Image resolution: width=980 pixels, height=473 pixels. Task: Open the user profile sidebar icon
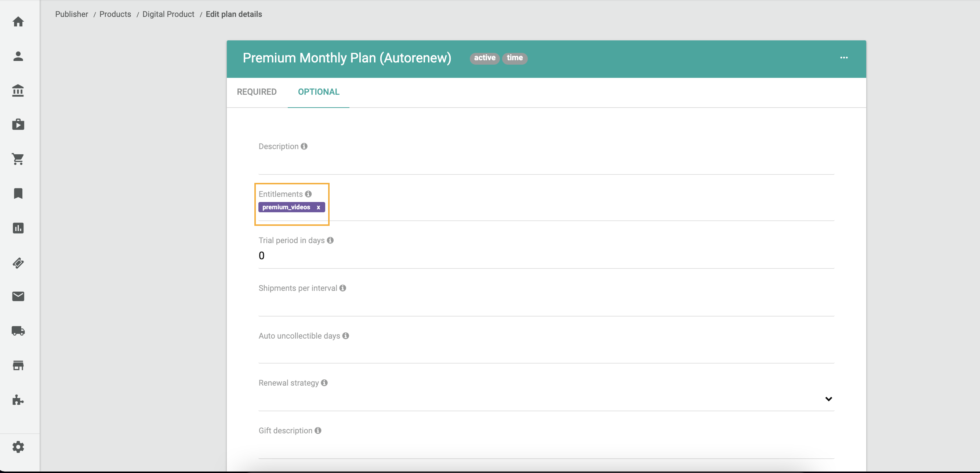18,56
